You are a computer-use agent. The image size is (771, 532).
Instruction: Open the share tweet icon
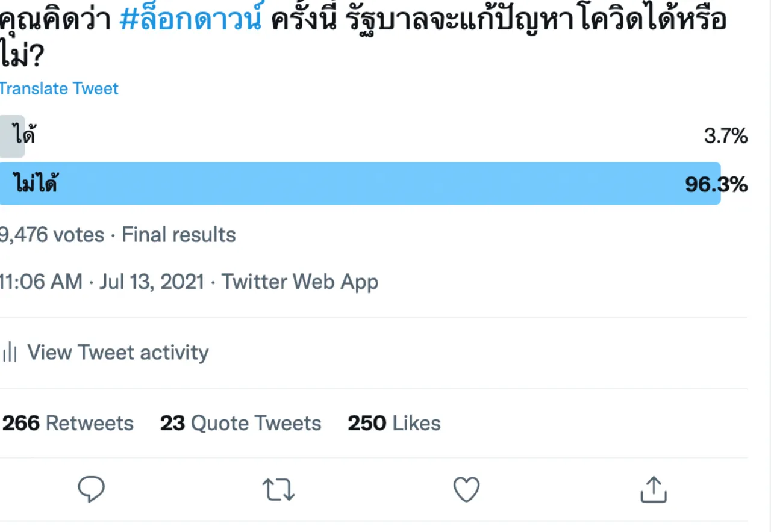654,490
